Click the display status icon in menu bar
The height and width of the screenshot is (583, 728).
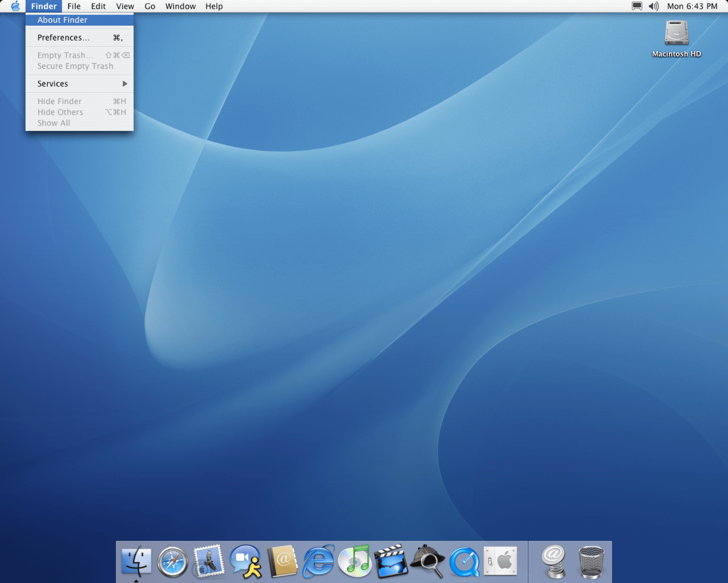coord(637,6)
